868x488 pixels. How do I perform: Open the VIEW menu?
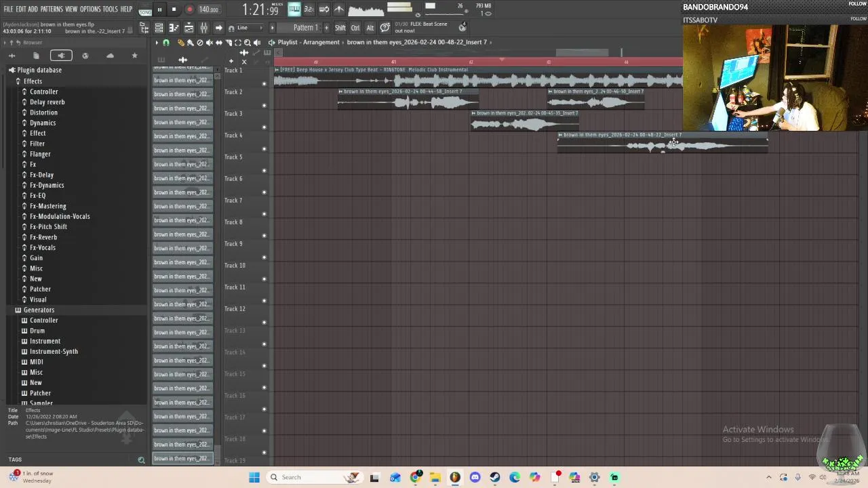[71, 9]
